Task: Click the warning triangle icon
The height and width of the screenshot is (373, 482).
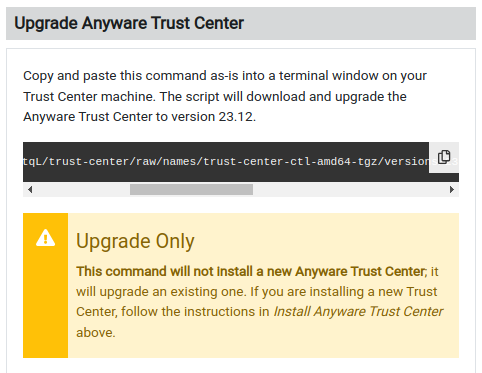Action: tap(45, 238)
